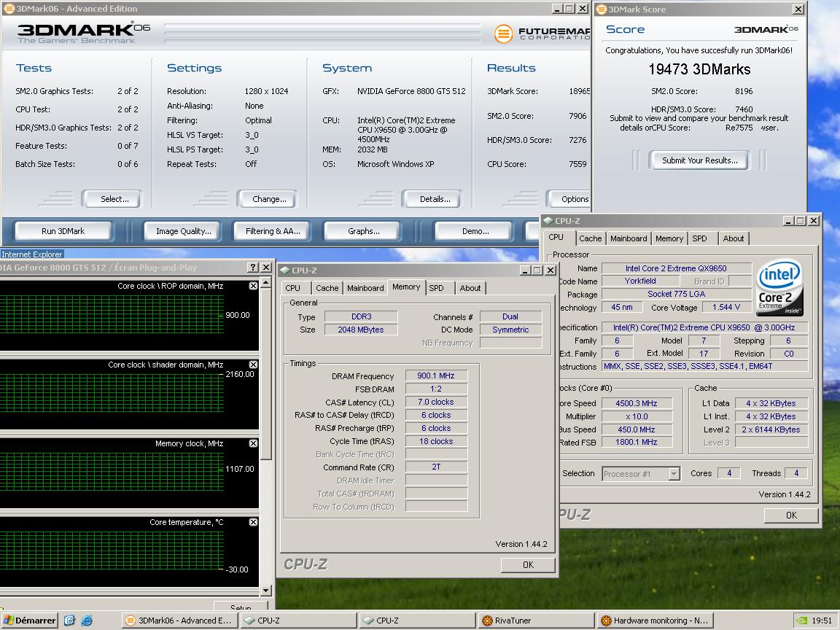Screen dimensions: 840x630
Task: Click Run 3DMark button
Action: click(63, 231)
